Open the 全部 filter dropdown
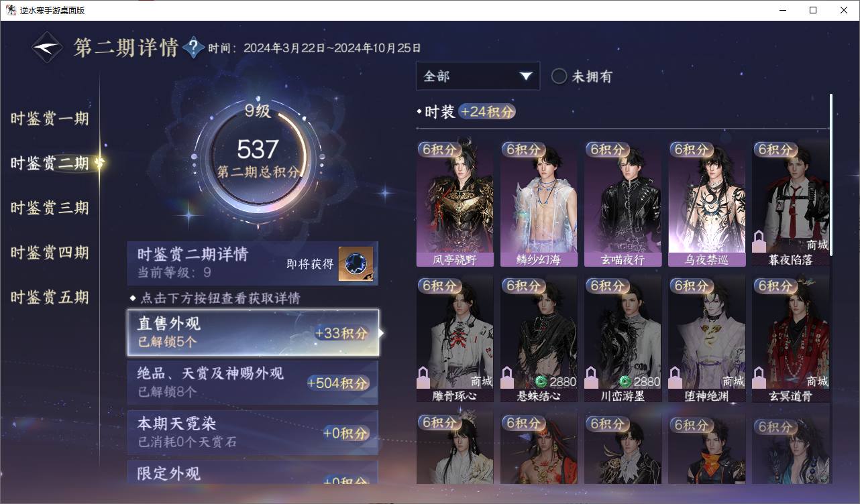 tap(478, 76)
